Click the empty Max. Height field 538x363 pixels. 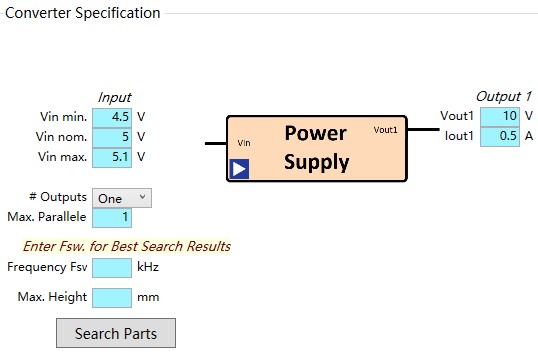pyautogui.click(x=112, y=297)
